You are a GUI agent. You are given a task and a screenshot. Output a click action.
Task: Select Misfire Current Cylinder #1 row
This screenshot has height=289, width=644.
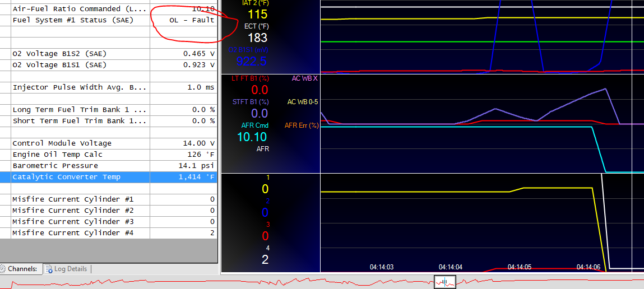pyautogui.click(x=108, y=199)
